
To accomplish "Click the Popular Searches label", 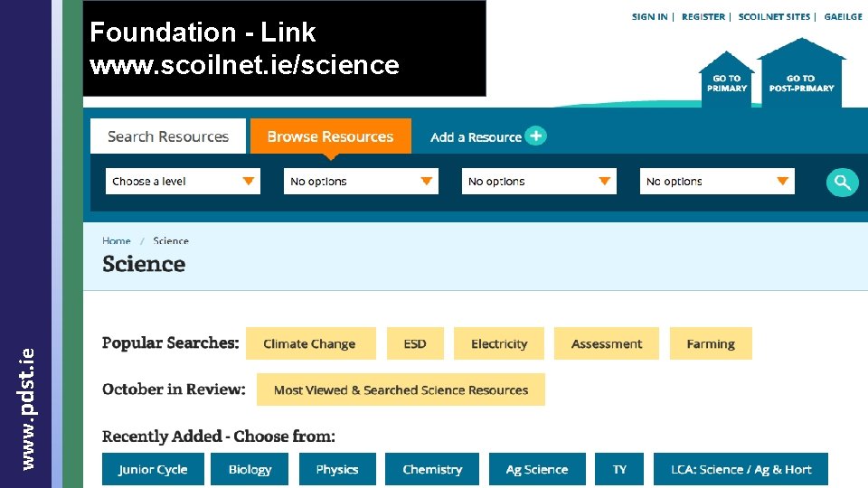I will pos(171,343).
